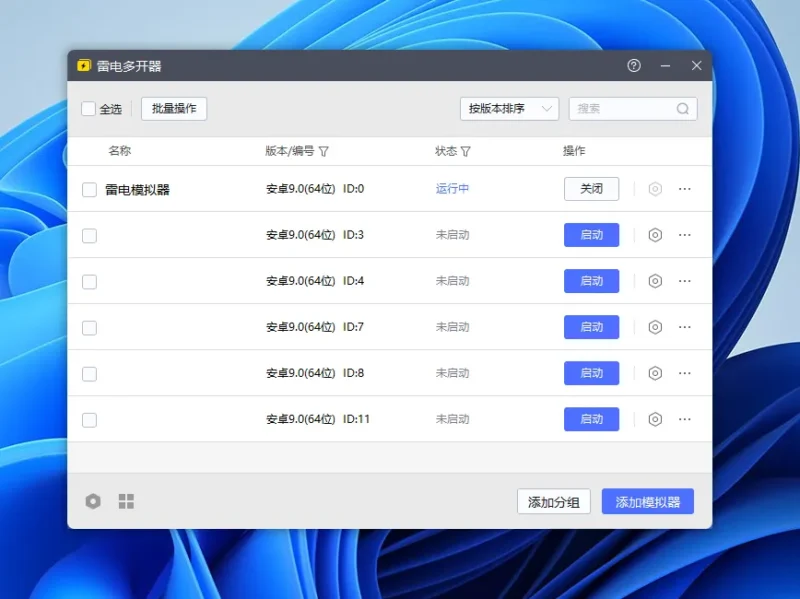800x599 pixels.
Task: Open settings gear for ID:4 emulator
Action: point(655,281)
